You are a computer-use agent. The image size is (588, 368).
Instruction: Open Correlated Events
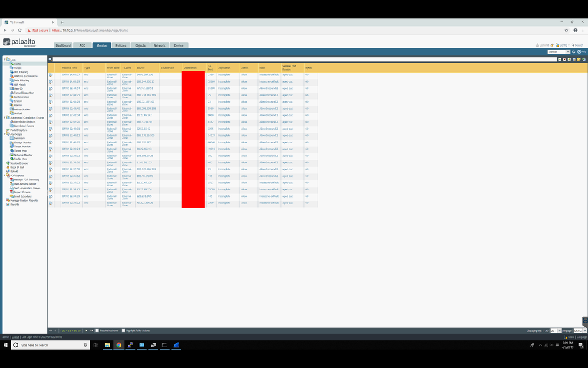[24, 126]
